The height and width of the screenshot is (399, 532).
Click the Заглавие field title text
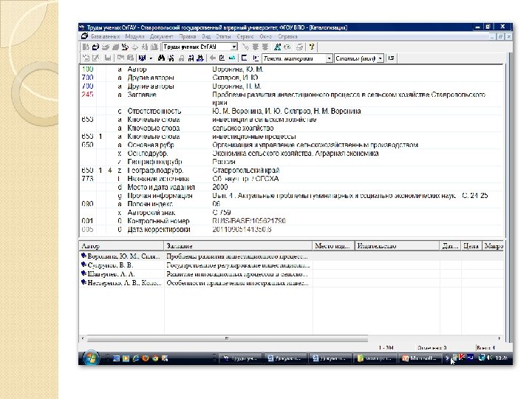[349, 98]
